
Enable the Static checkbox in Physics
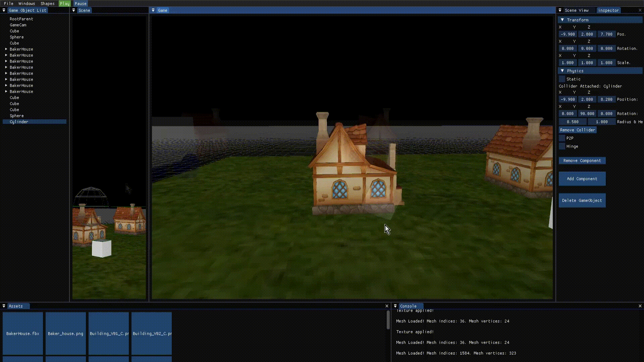562,79
